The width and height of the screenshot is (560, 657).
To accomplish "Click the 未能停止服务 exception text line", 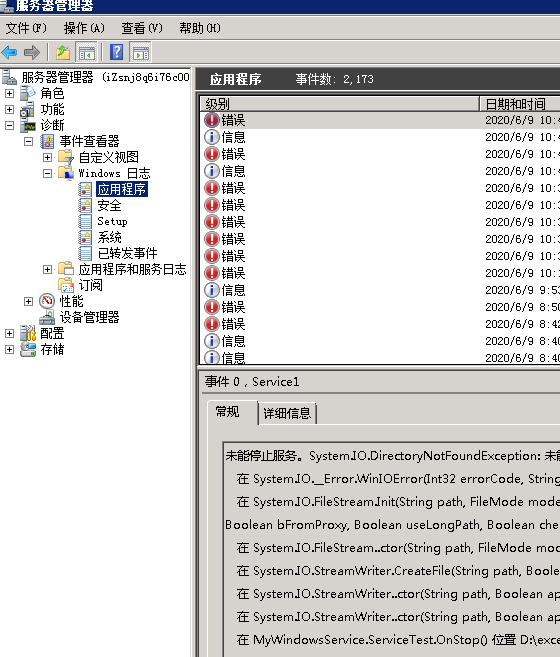I will pyautogui.click(x=392, y=455).
